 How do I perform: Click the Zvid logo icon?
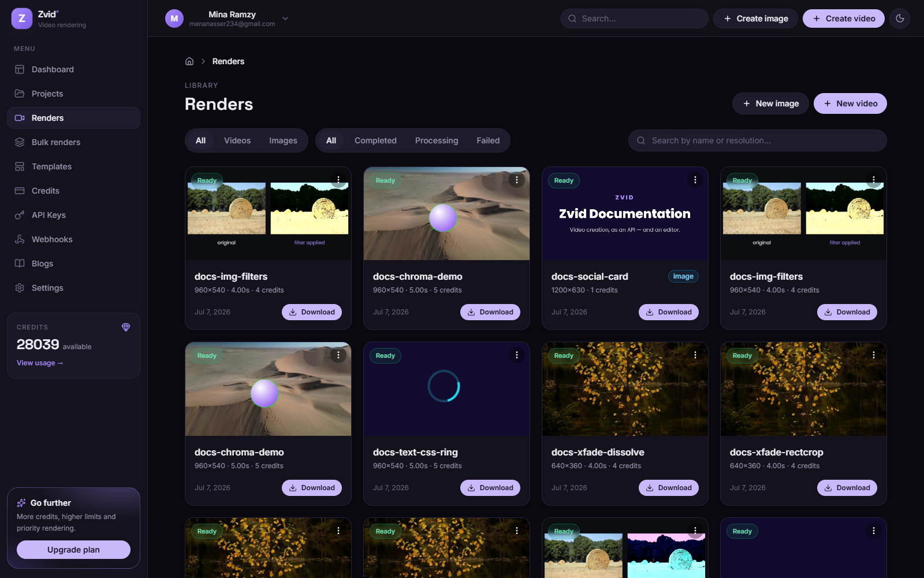(x=22, y=18)
